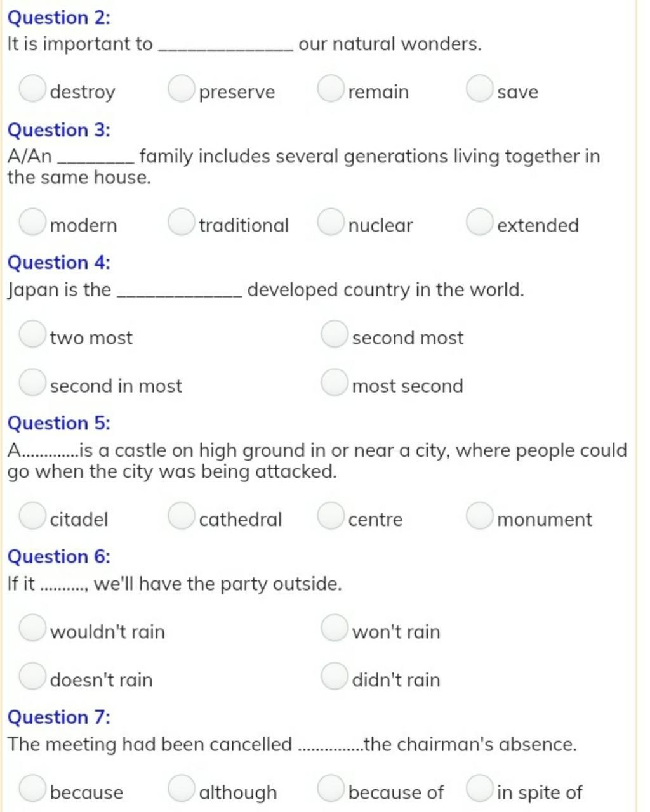
Task: Choose "extended" for Question 3
Action: click(x=479, y=222)
